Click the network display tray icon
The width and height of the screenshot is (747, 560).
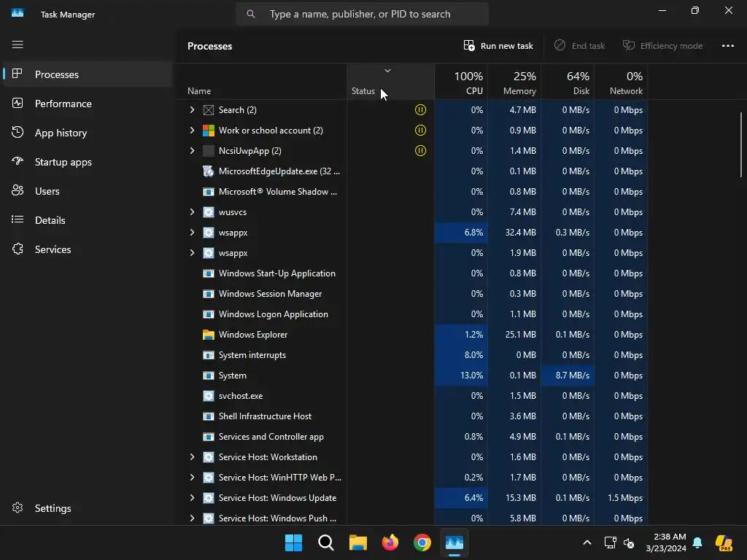click(611, 542)
